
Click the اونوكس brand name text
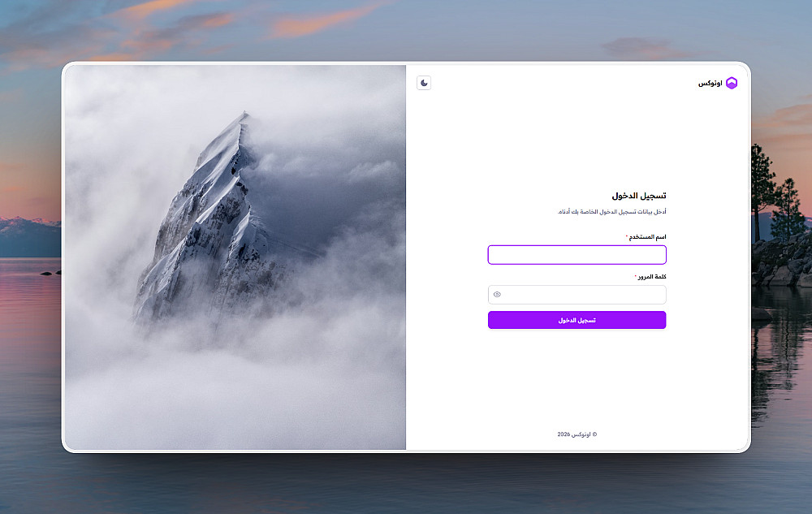coord(710,84)
